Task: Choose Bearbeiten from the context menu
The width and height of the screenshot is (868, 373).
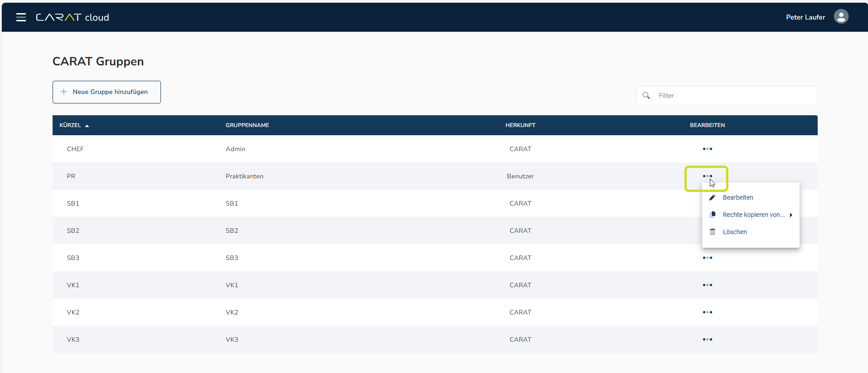Action: point(751,197)
